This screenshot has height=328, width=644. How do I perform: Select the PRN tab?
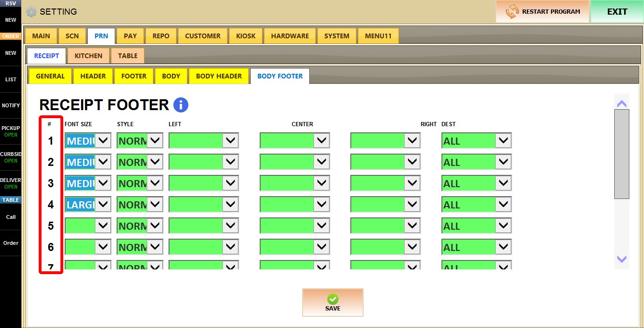pos(101,36)
